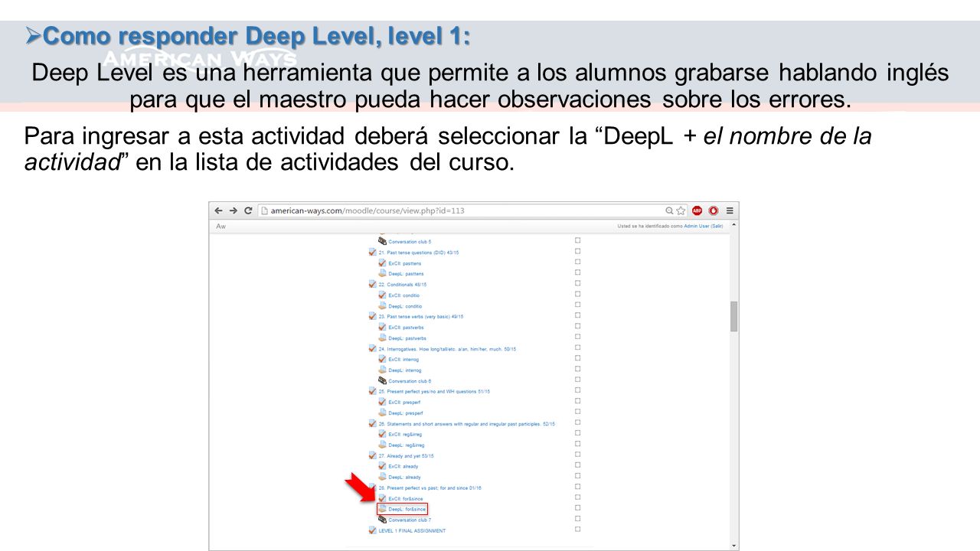Click the icon beside DeepL: pasttens

click(x=382, y=273)
